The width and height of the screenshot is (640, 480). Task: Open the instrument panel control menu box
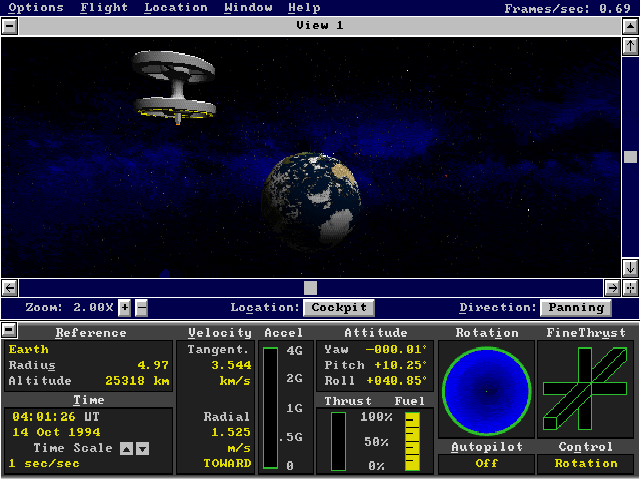pos(9,330)
